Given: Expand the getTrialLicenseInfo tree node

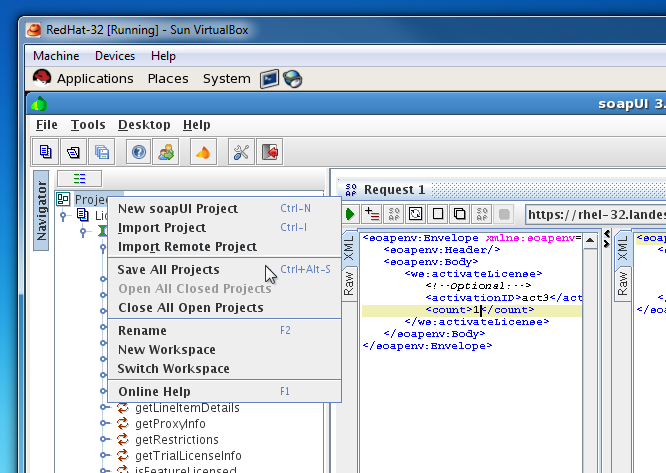Looking at the screenshot, I should (103, 455).
